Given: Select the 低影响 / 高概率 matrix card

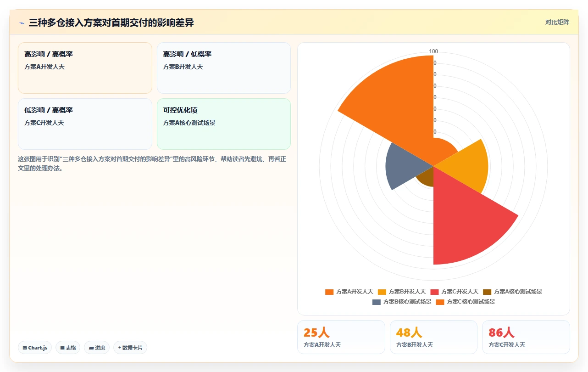Looking at the screenshot, I should pyautogui.click(x=85, y=124).
